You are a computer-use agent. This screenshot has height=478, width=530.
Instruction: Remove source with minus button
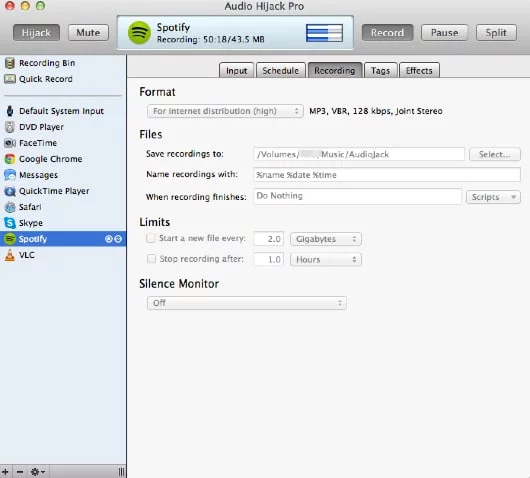click(x=20, y=471)
